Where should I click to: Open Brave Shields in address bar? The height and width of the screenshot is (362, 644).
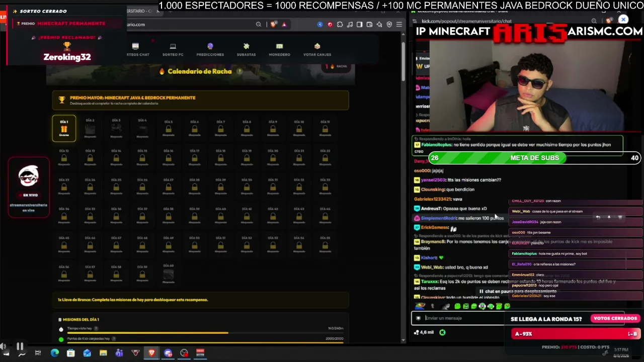click(x=274, y=24)
